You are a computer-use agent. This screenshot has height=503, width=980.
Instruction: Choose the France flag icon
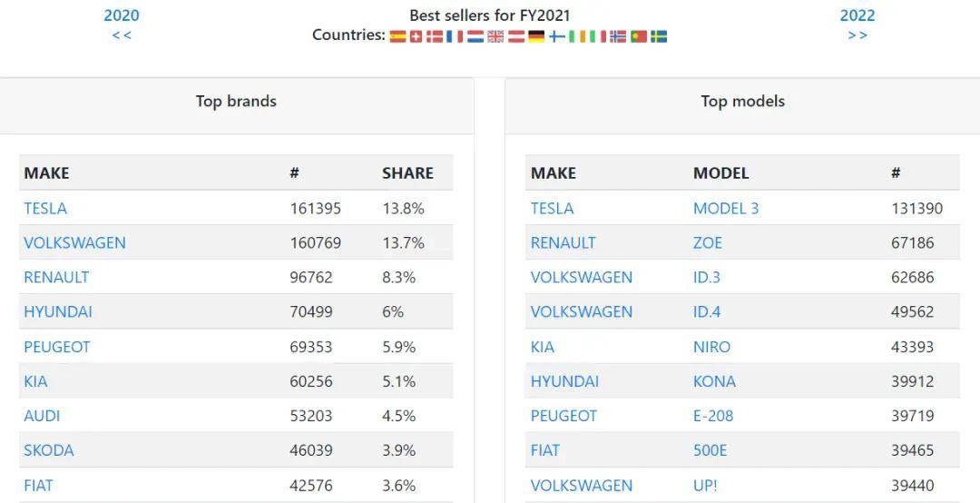pos(455,36)
